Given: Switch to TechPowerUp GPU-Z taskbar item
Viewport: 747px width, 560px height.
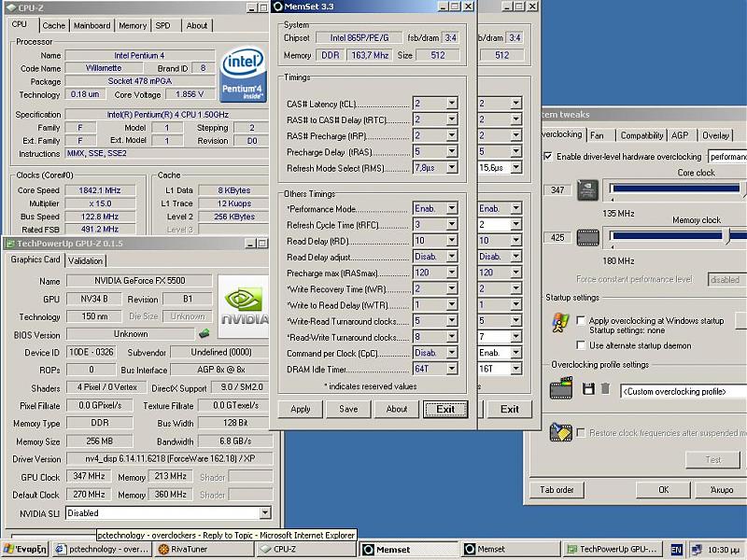Looking at the screenshot, I should click(x=613, y=549).
